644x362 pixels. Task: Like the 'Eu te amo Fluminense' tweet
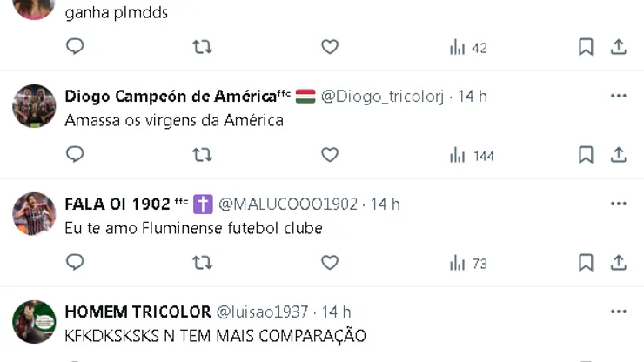coord(330,263)
